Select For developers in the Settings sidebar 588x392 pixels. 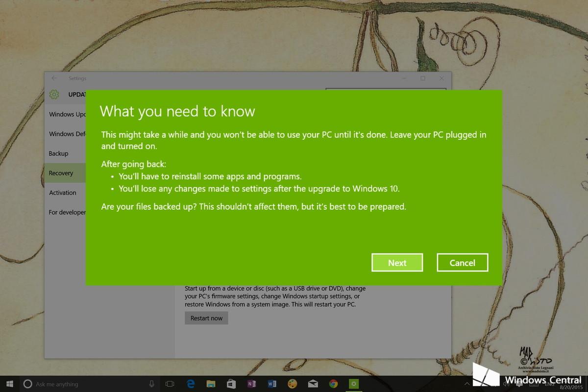pyautogui.click(x=65, y=212)
